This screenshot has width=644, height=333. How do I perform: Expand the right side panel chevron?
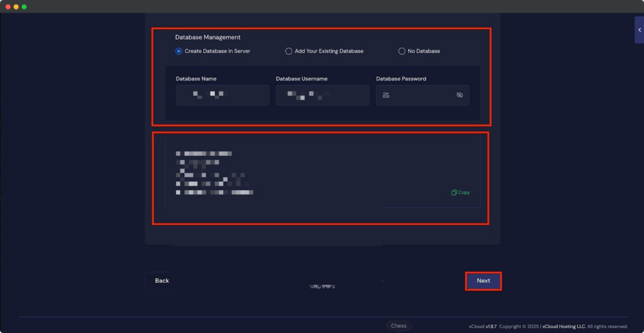(x=639, y=30)
